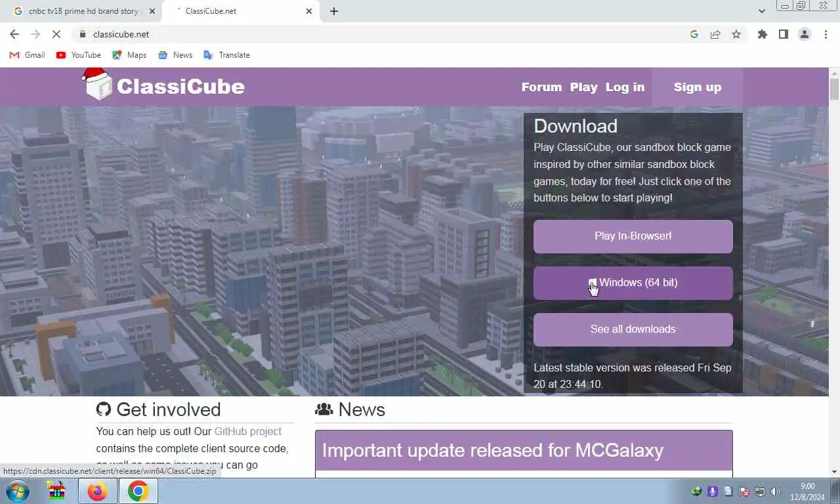Click the page's vertical scrollbar thumb
This screenshot has height=504, width=840.
[x=834, y=89]
